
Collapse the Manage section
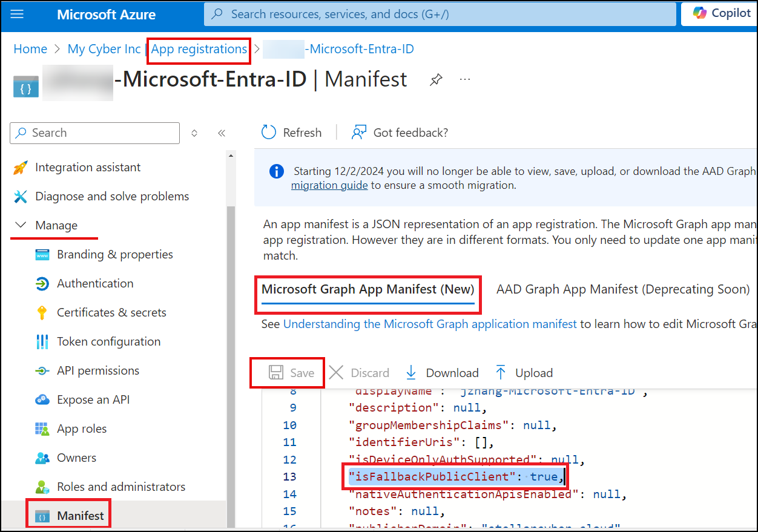pyautogui.click(x=22, y=225)
